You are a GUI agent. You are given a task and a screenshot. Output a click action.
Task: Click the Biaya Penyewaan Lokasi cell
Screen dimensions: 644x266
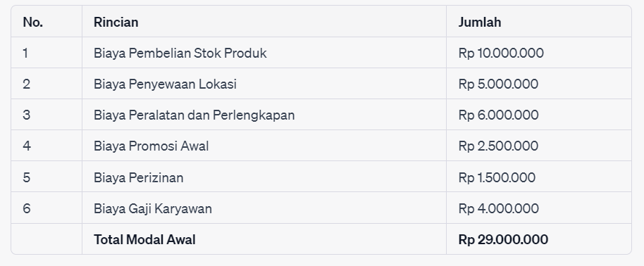pyautogui.click(x=264, y=84)
